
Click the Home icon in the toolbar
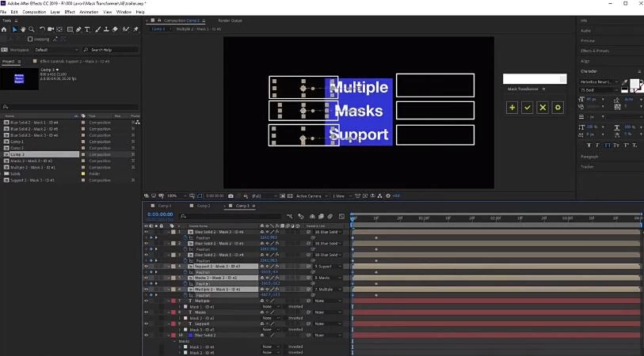point(5,29)
